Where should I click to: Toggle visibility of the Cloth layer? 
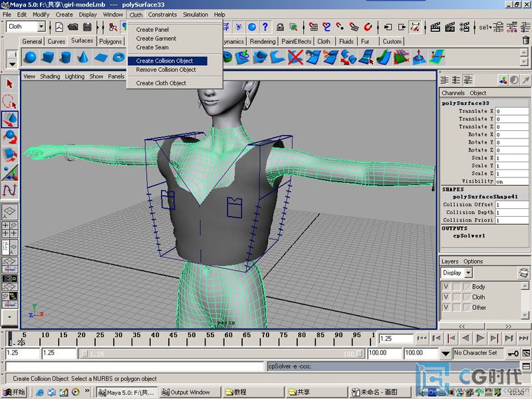pos(446,297)
